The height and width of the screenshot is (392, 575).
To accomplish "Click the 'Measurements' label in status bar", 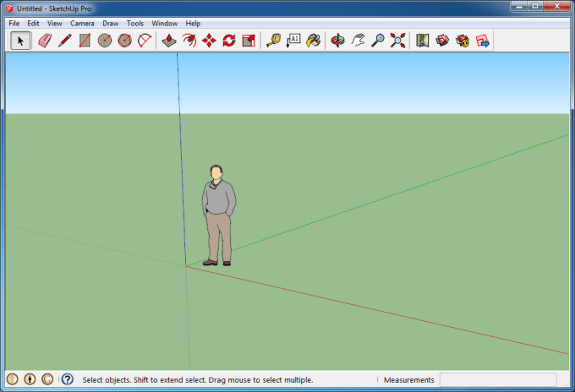I will point(409,380).
